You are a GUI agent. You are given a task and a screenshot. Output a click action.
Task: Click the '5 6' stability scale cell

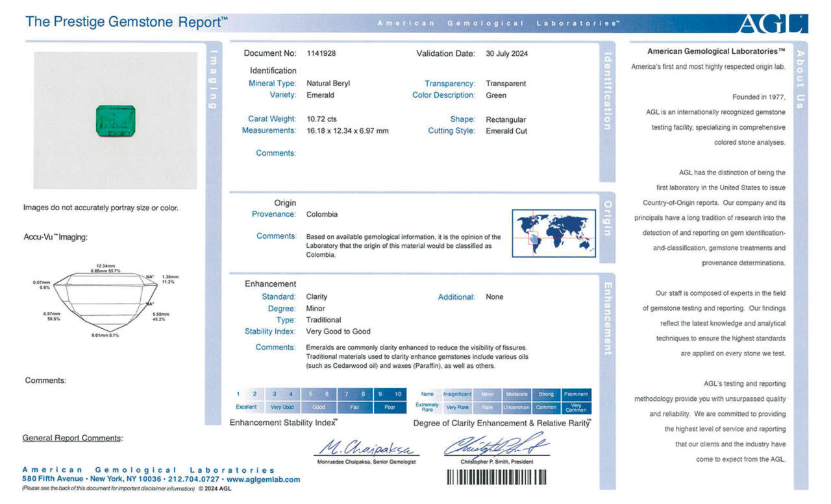pos(319,394)
